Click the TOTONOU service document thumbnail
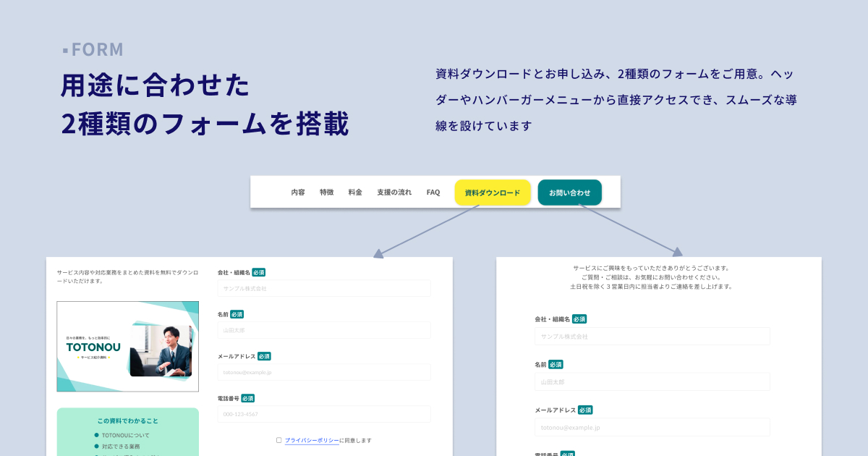Screen dimensions: 868x456 coord(128,347)
